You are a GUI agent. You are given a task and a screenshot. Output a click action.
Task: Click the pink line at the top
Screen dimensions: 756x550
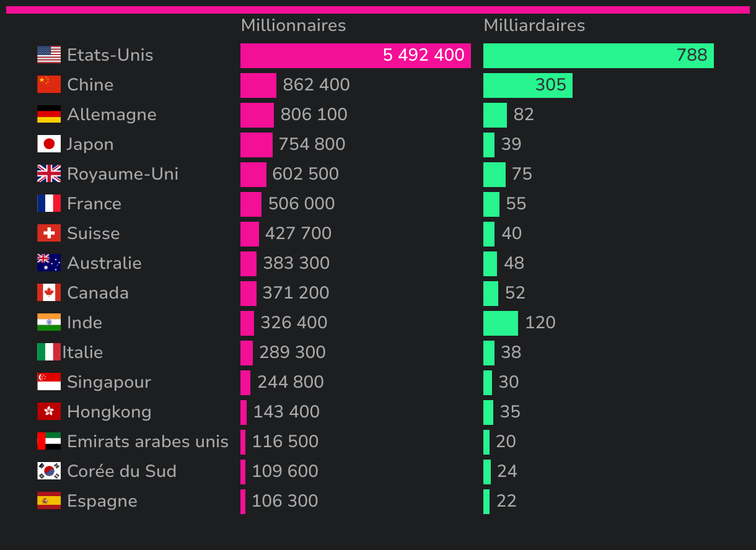click(378, 10)
